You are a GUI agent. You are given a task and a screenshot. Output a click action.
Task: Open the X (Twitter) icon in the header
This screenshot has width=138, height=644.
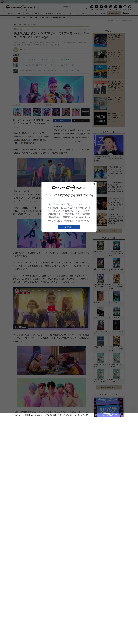[106, 7]
